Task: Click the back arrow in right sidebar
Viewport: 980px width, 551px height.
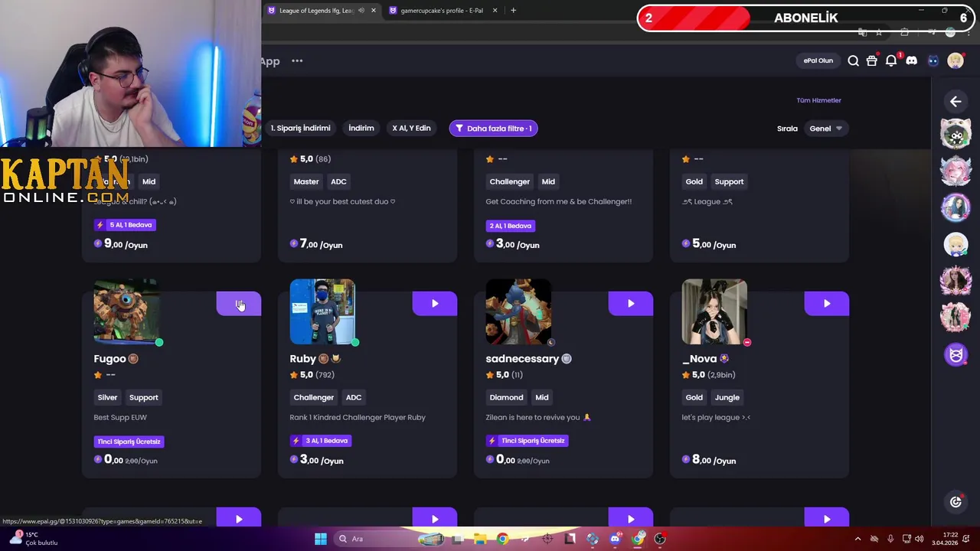Action: (x=955, y=101)
